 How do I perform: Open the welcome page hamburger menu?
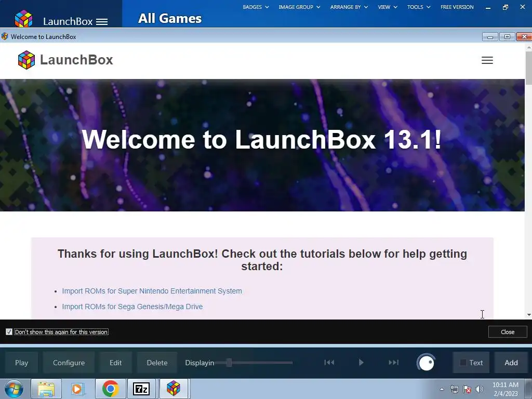coord(487,60)
